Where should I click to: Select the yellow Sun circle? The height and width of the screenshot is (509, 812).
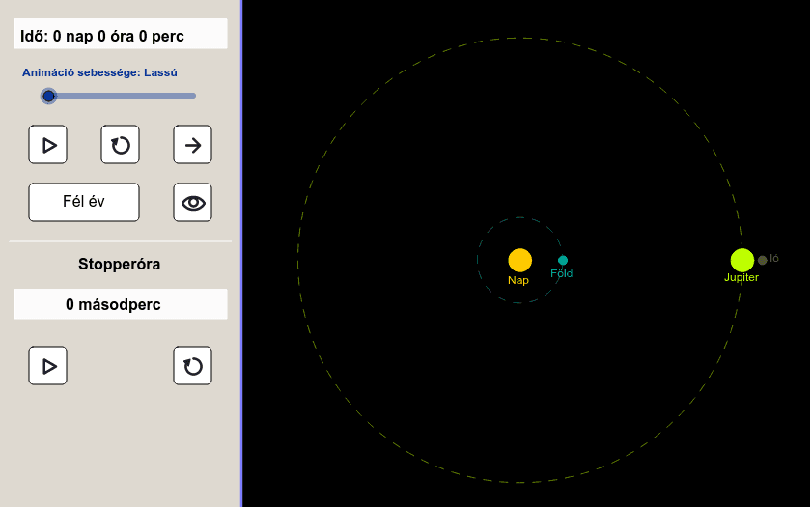519,260
